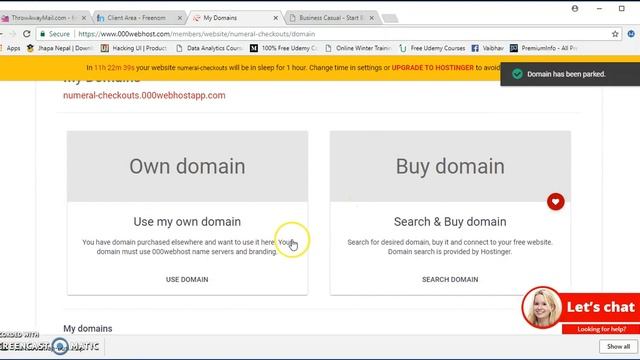Reload the page with the refresh icon
The width and height of the screenshot is (640, 360).
coord(27,34)
